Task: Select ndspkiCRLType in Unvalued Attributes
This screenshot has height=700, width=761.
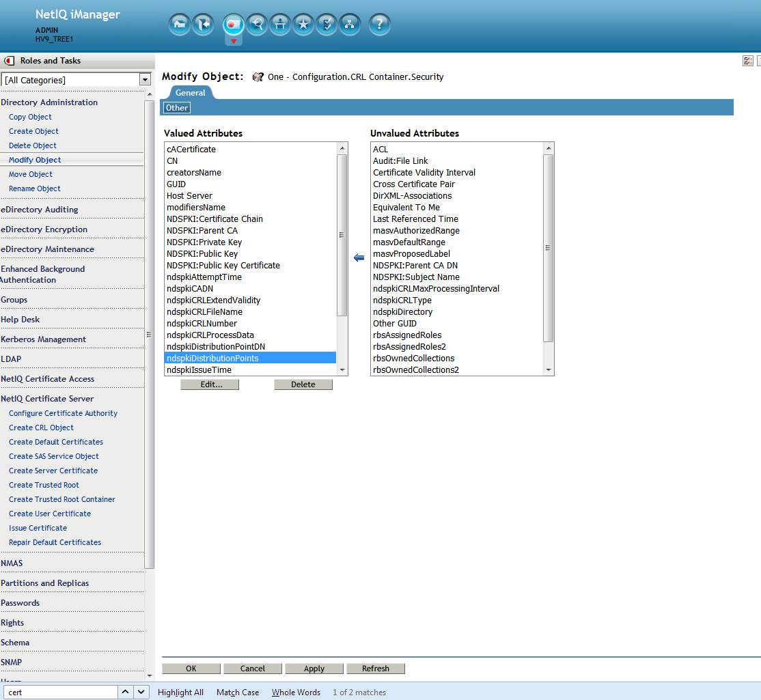Action: 457,300
